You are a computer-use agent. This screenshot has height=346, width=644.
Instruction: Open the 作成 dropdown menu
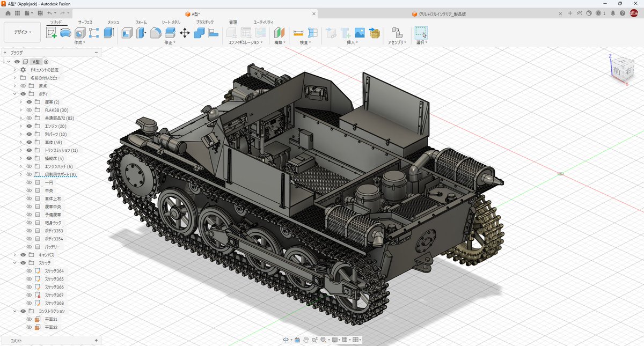pos(80,42)
